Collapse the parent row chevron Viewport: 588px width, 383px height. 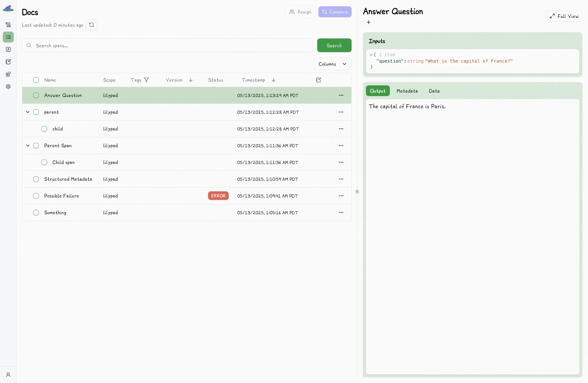pyautogui.click(x=28, y=112)
